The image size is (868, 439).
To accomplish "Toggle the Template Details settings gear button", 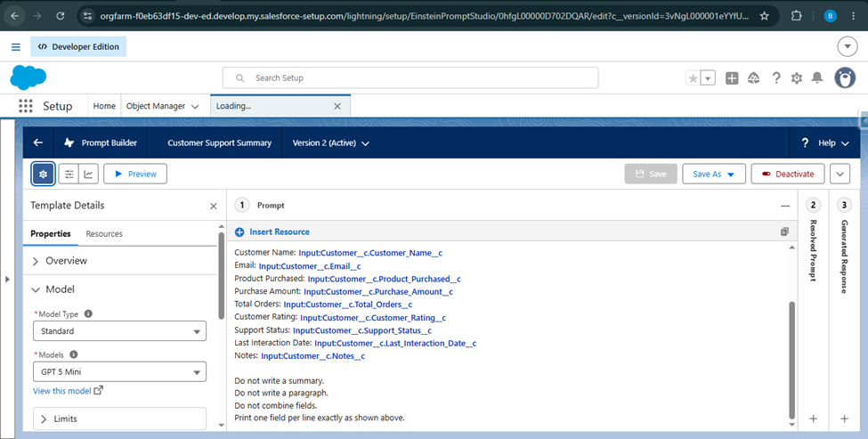I will click(x=44, y=174).
